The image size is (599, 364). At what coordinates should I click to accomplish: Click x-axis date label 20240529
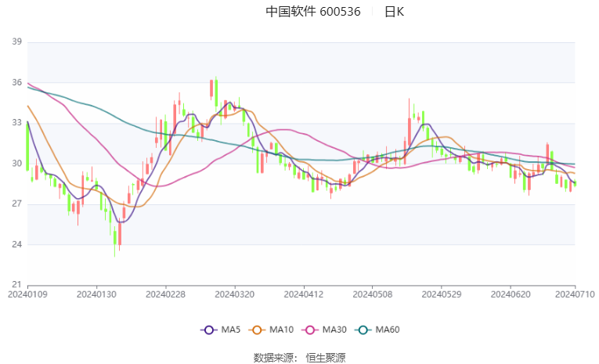442,294
